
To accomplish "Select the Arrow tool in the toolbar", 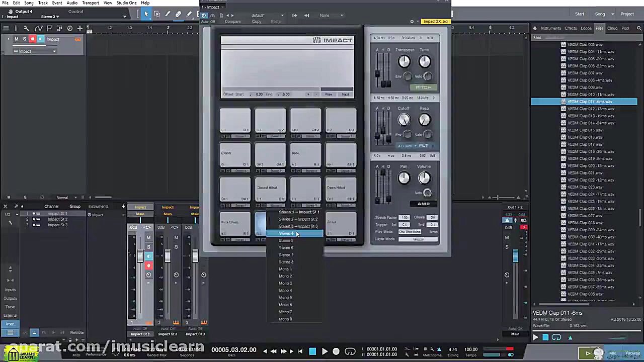I will pos(146,14).
